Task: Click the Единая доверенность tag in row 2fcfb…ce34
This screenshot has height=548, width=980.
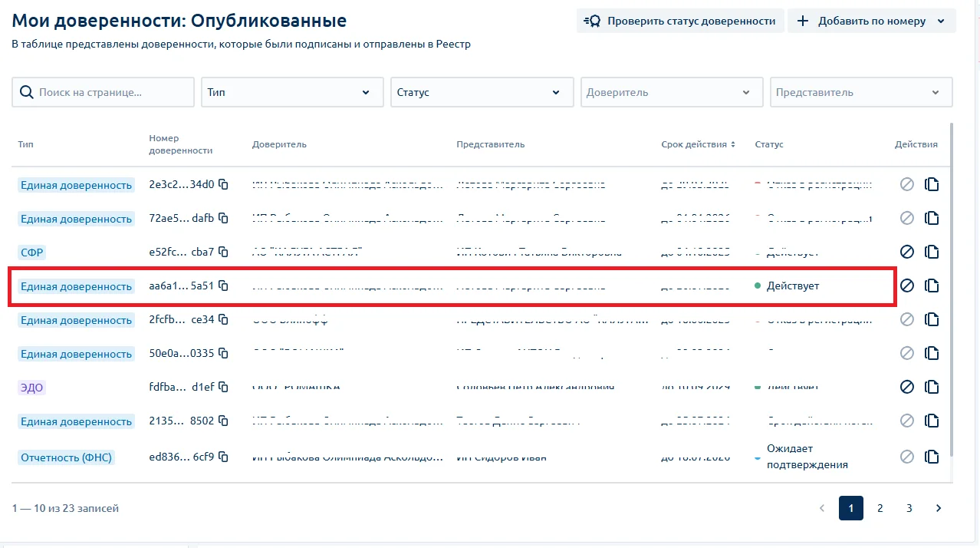Action: 76,320
